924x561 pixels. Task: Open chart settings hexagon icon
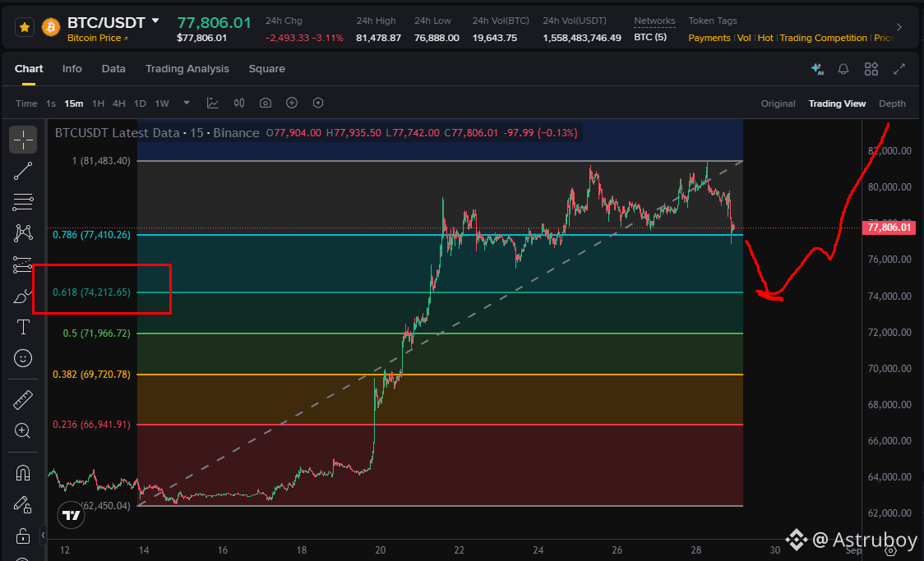pyautogui.click(x=318, y=103)
